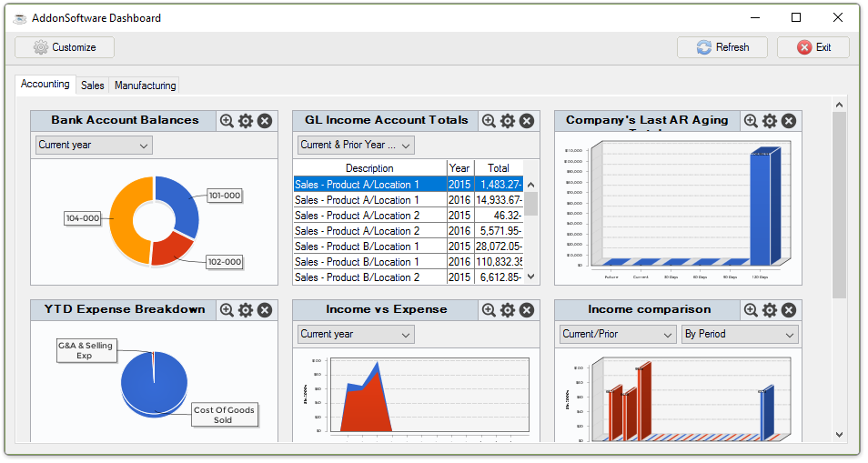868x463 pixels.
Task: Expand Current year dropdown in Bank Balances
Action: tap(94, 145)
